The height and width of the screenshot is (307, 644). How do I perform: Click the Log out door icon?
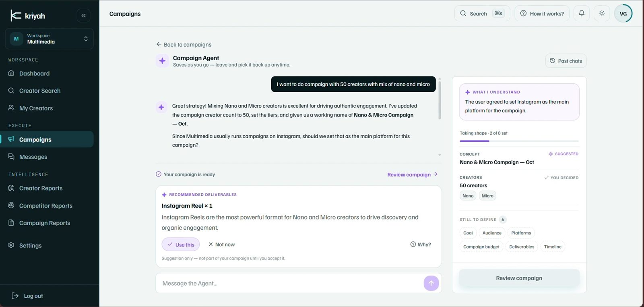(x=15, y=296)
